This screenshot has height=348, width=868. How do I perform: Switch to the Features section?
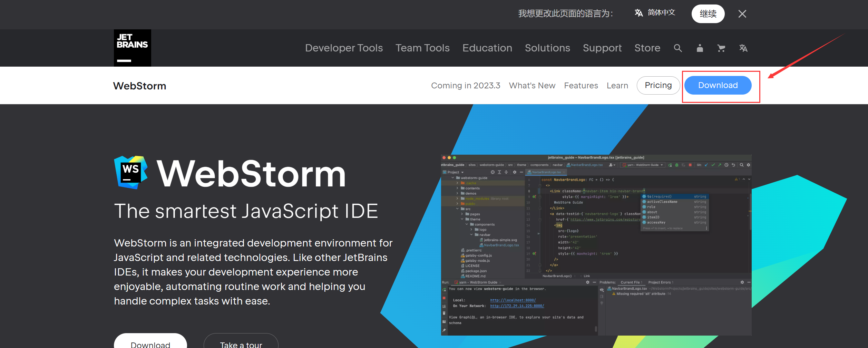581,85
